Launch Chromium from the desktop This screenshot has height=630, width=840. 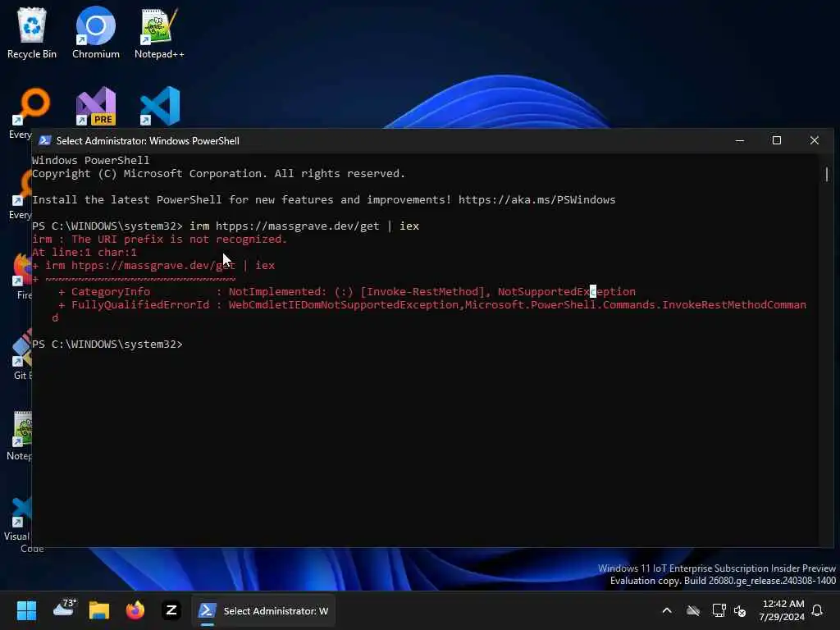point(96,32)
